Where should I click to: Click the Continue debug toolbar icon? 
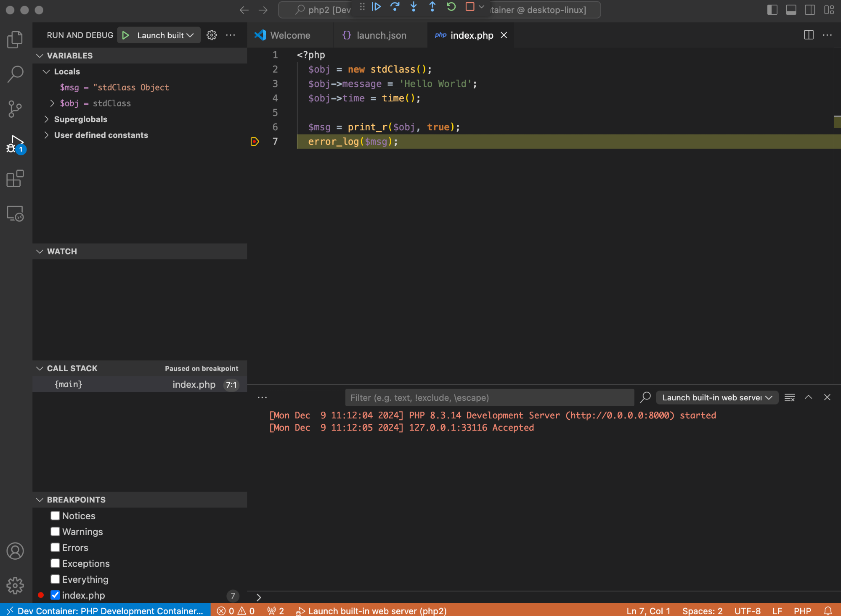(377, 7)
